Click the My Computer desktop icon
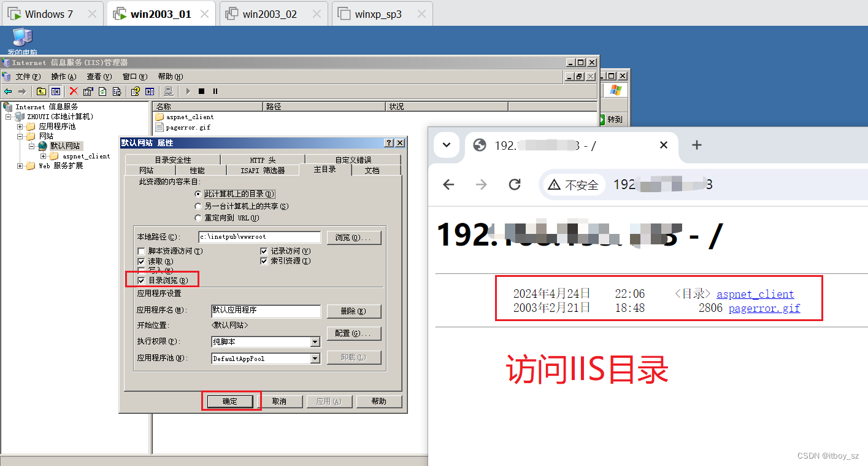 tap(23, 42)
